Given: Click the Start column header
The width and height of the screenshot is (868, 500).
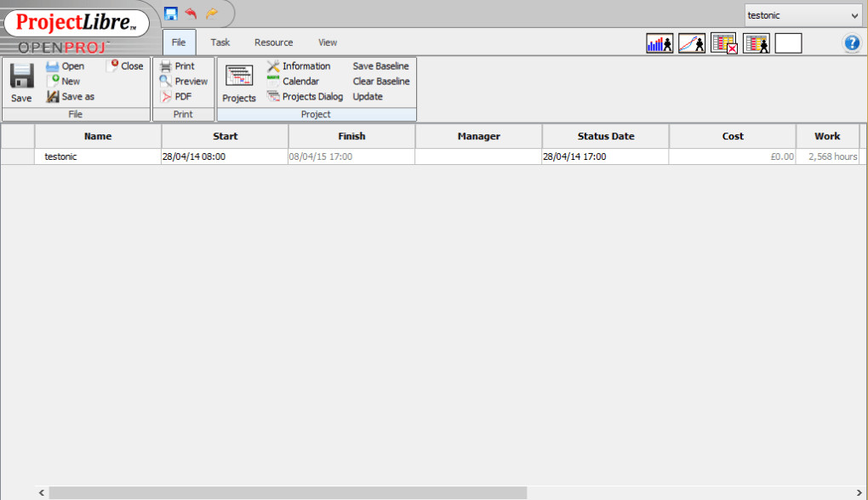Looking at the screenshot, I should (x=225, y=136).
